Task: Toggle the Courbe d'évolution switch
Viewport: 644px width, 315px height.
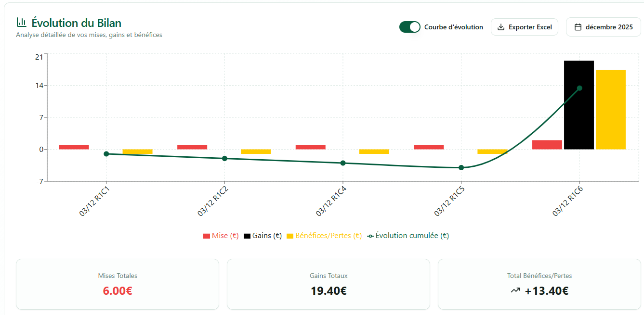Action: click(409, 27)
